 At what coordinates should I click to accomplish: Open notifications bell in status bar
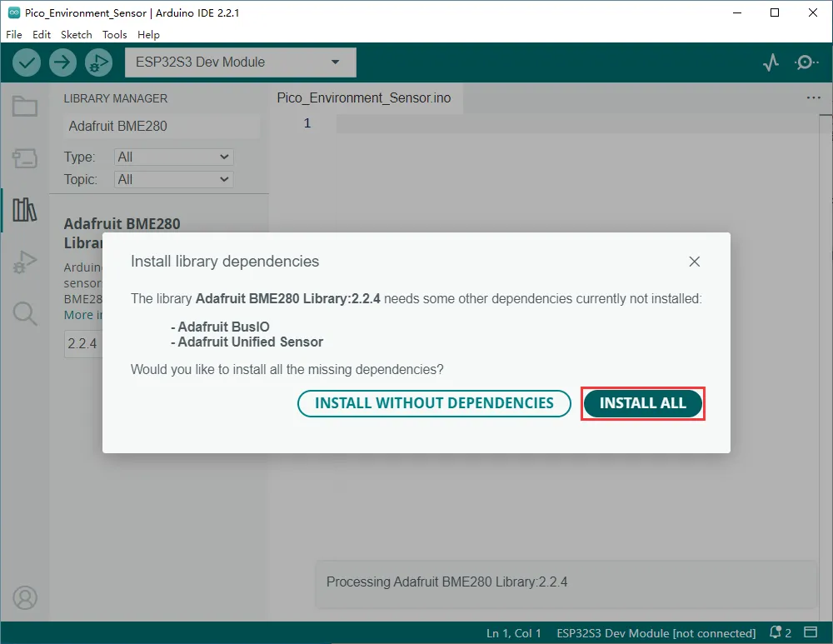(x=780, y=633)
